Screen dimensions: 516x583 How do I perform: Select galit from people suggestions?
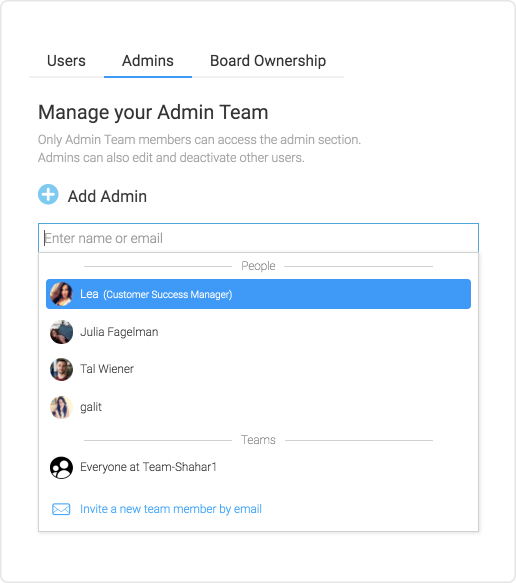click(x=258, y=407)
